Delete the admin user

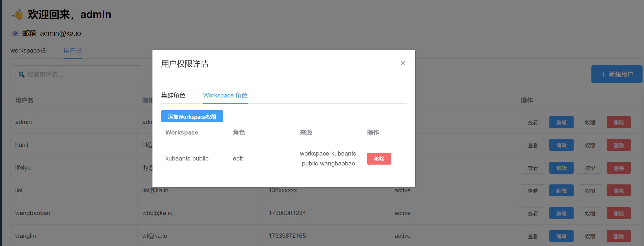click(x=618, y=123)
